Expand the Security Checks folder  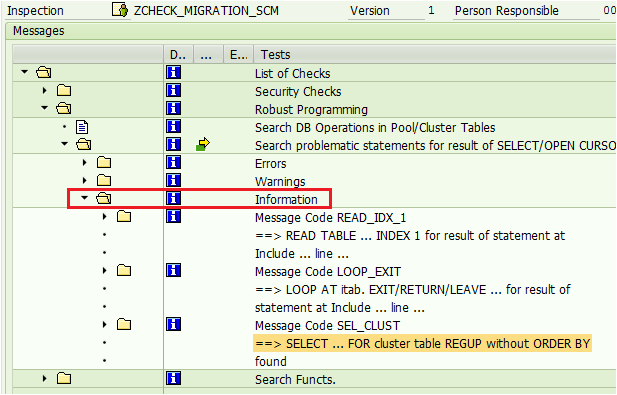pos(44,90)
